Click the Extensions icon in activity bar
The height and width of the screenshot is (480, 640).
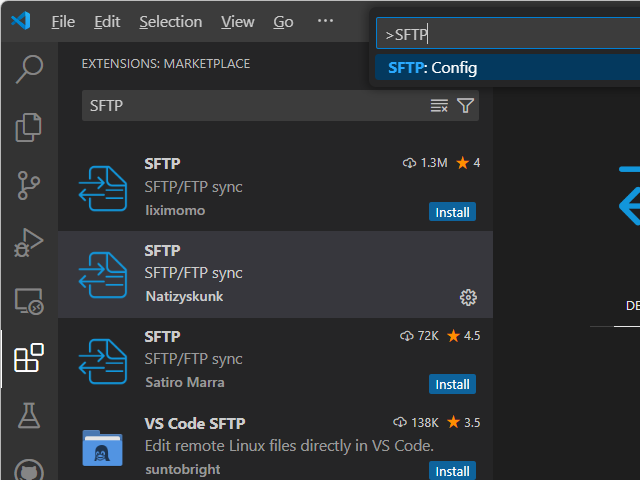(x=29, y=358)
